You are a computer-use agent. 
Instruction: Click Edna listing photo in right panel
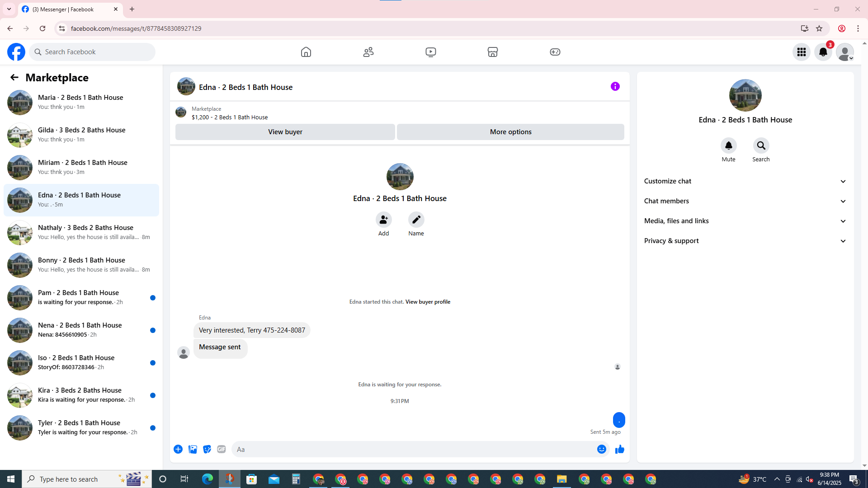click(x=745, y=95)
